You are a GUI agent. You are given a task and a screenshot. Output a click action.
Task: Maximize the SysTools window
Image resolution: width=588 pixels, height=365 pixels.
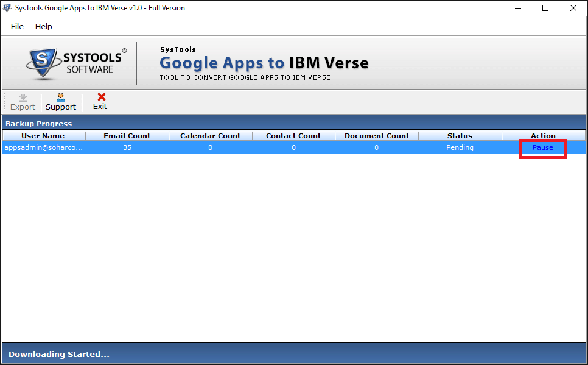point(545,8)
